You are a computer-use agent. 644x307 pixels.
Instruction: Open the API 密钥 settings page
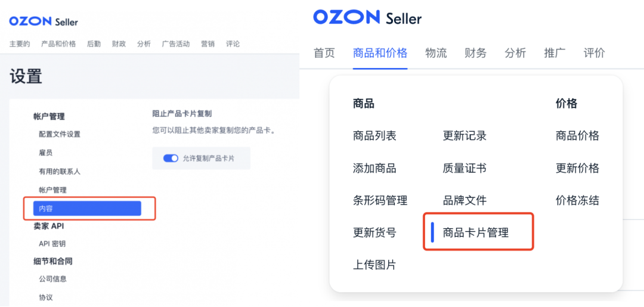(x=52, y=243)
